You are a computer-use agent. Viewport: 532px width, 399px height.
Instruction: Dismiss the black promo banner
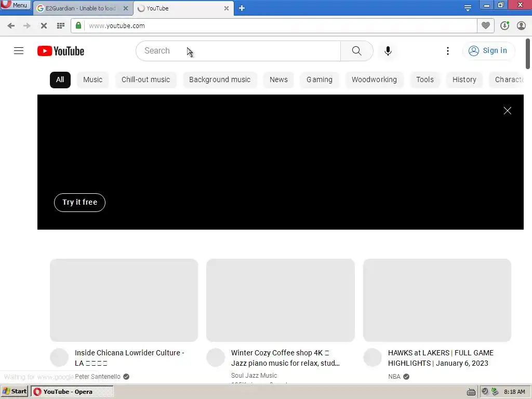507,111
